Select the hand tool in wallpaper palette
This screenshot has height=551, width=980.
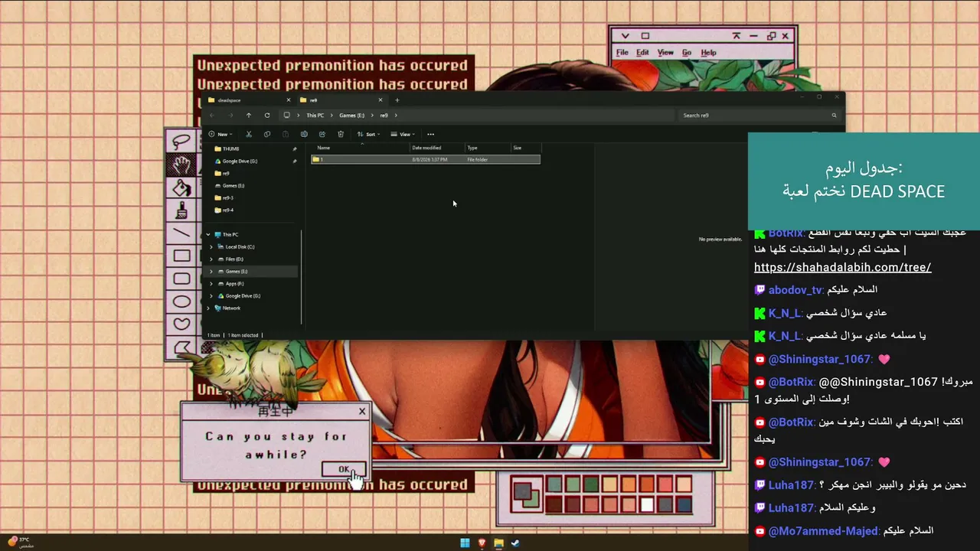point(181,164)
